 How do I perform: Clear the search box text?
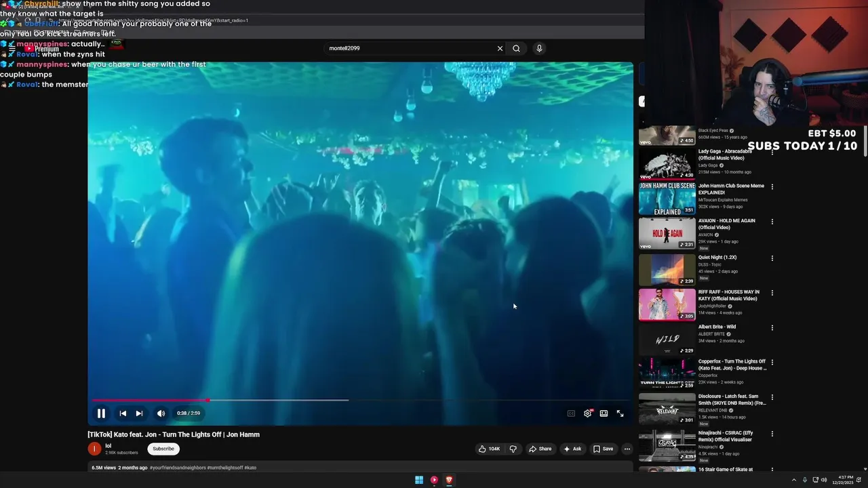coord(500,48)
